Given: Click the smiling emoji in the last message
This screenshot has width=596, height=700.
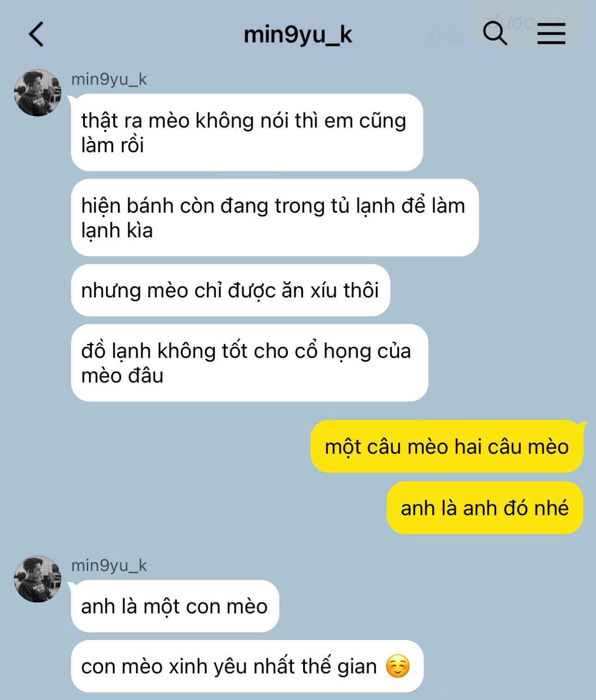Looking at the screenshot, I should 397,666.
